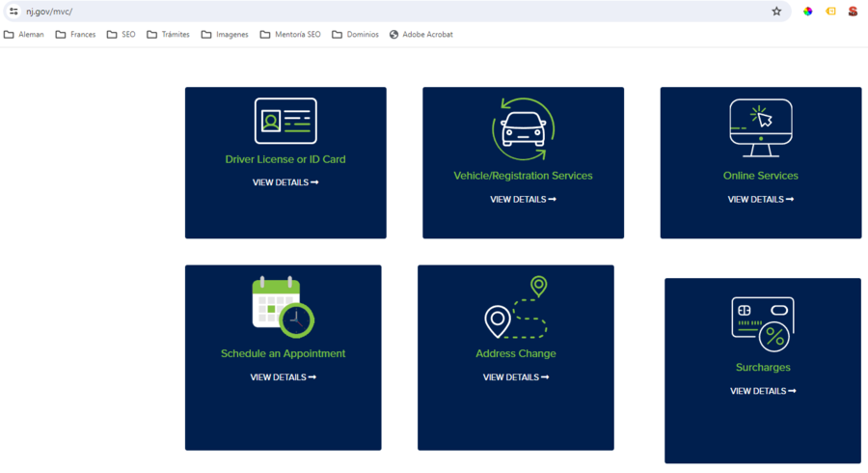Click the yellow tag browser extension icon
The image size is (868, 473).
[x=830, y=11]
